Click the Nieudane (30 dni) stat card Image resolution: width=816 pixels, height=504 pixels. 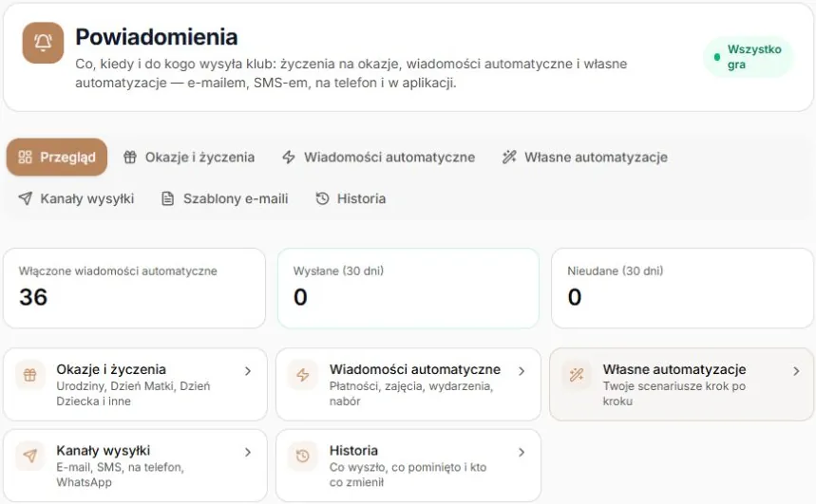[682, 289]
